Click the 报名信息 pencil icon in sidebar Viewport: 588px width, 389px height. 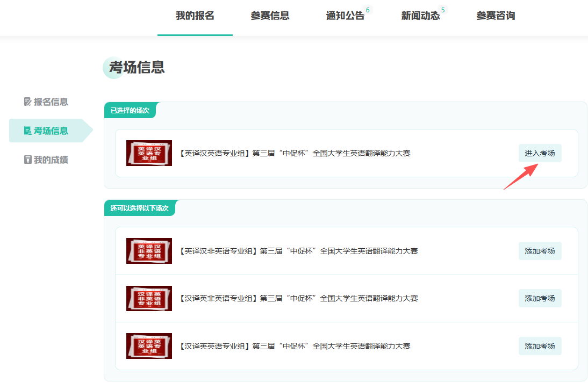pyautogui.click(x=28, y=102)
